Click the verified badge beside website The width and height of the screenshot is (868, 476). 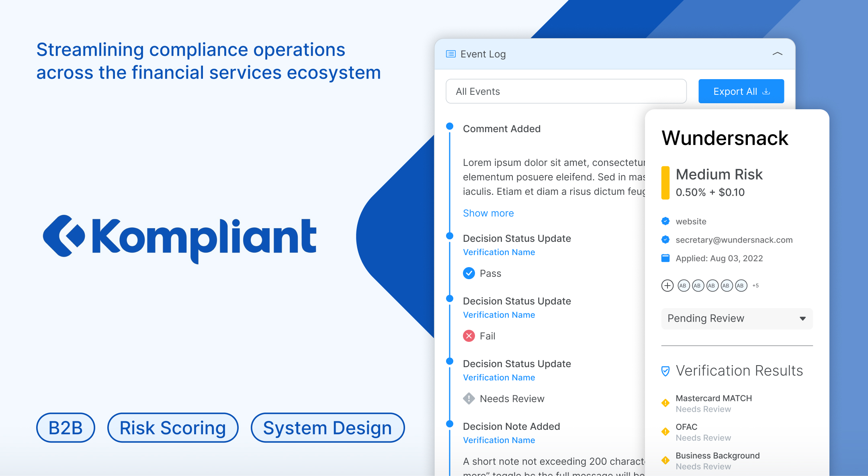(x=665, y=221)
